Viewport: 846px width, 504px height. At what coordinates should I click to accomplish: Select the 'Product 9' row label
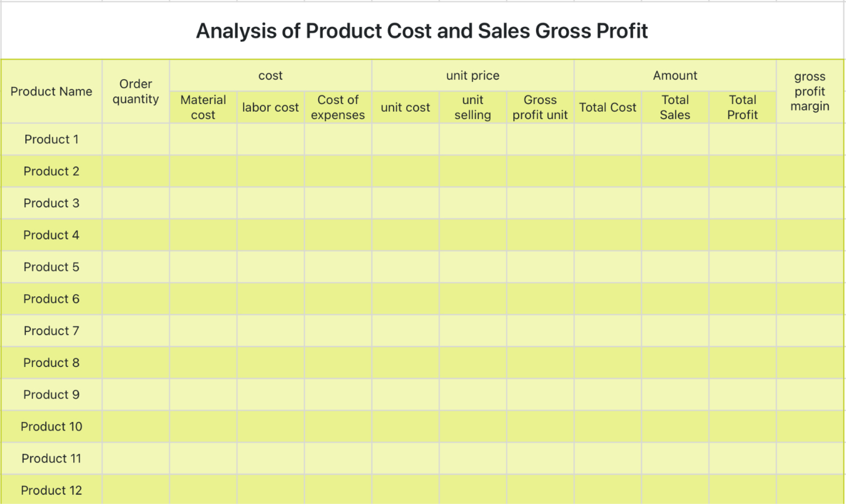pos(51,395)
